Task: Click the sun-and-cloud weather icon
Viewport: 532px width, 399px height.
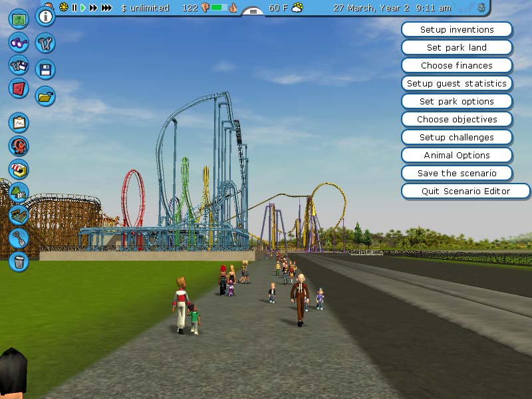Action: (x=297, y=7)
